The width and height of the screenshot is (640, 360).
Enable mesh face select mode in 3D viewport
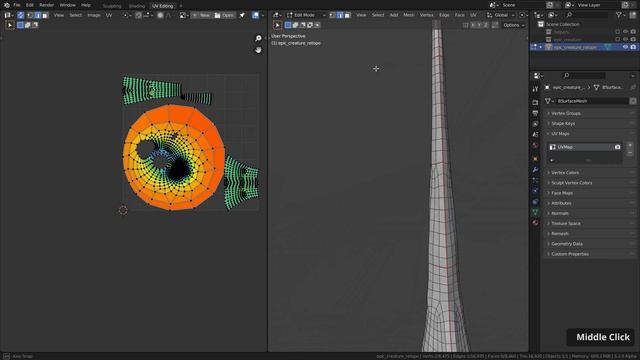347,15
